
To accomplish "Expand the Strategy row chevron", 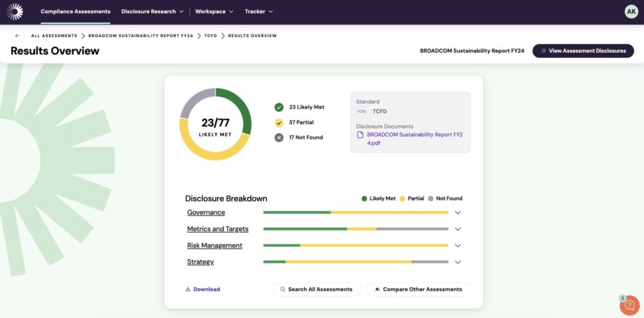I will coord(458,262).
